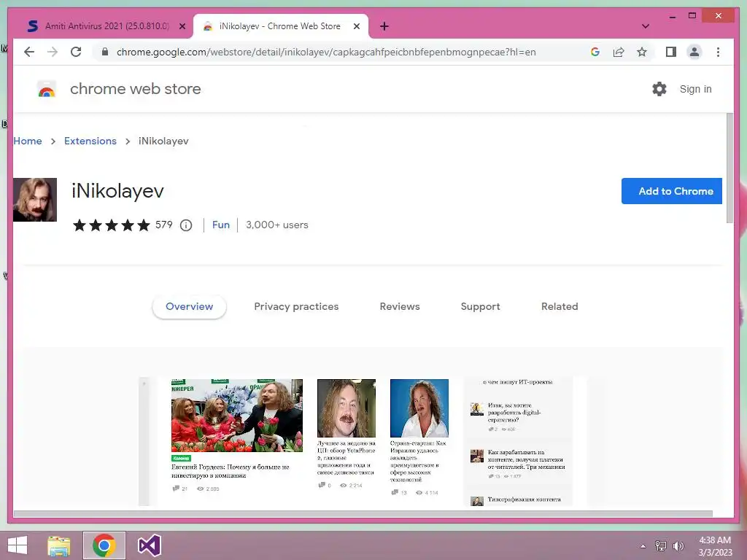Click the address bar URL
Viewport: 747px width, 560px height.
tap(326, 52)
